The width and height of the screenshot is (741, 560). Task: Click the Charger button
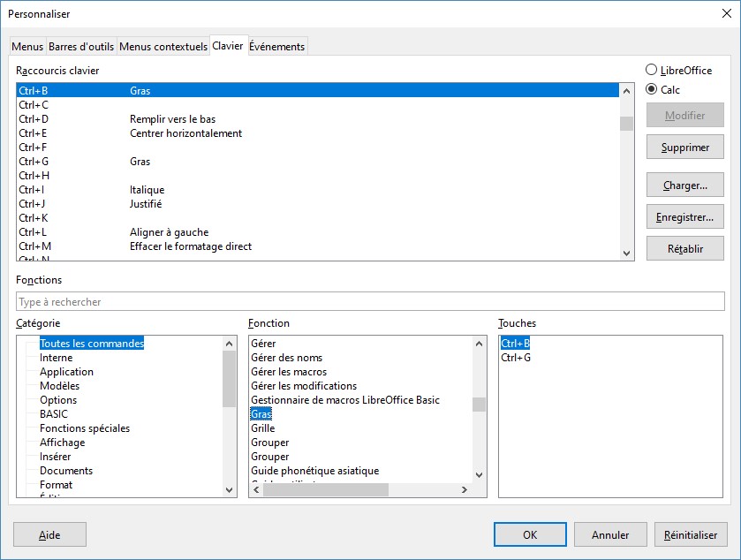684,185
